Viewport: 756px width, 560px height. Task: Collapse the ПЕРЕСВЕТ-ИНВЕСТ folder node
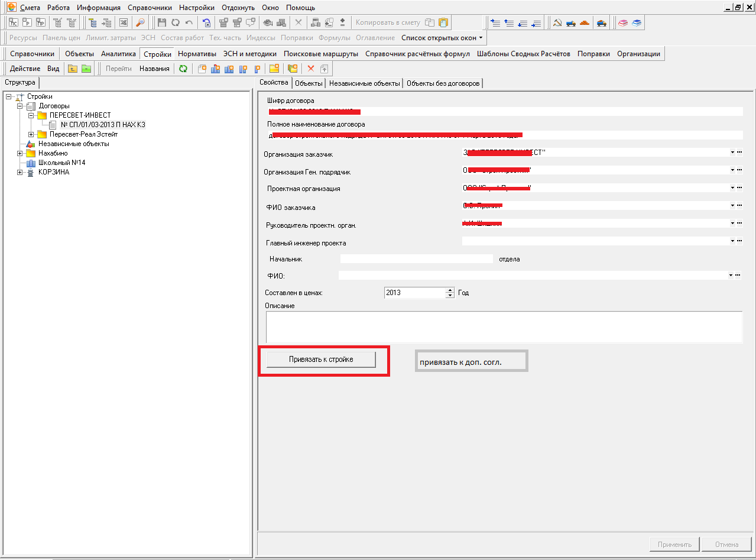[x=31, y=115]
